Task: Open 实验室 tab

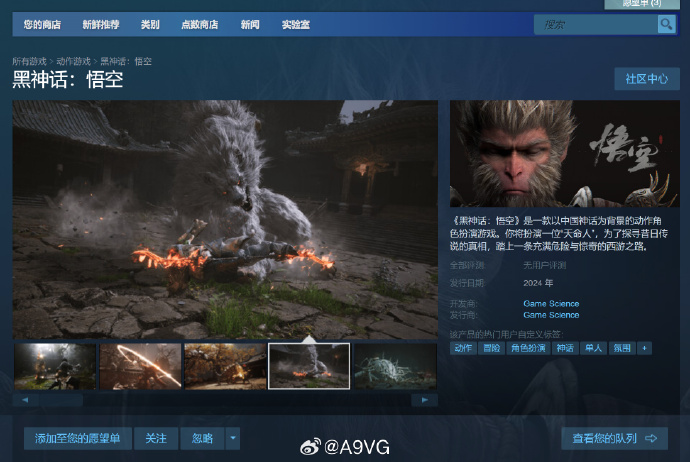Action: point(296,25)
